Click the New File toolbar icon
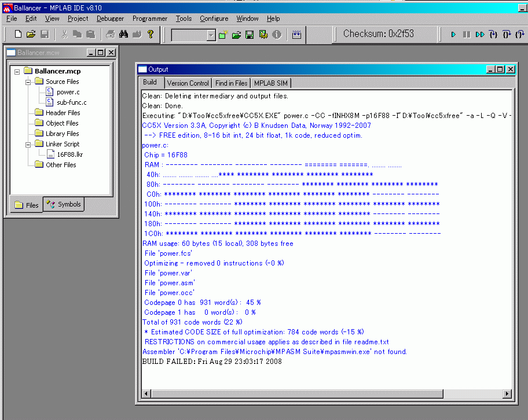The image size is (528, 420). tap(18, 34)
